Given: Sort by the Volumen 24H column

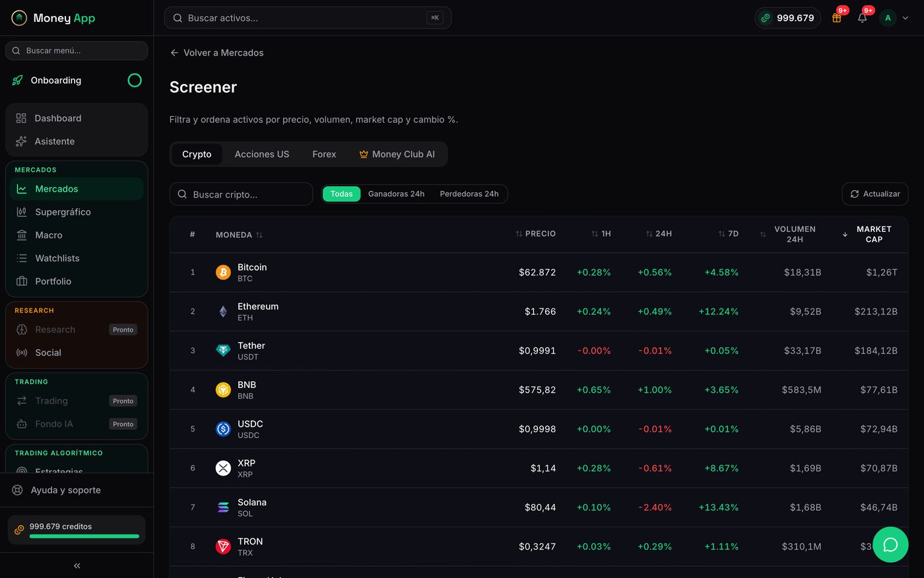Looking at the screenshot, I should point(790,234).
